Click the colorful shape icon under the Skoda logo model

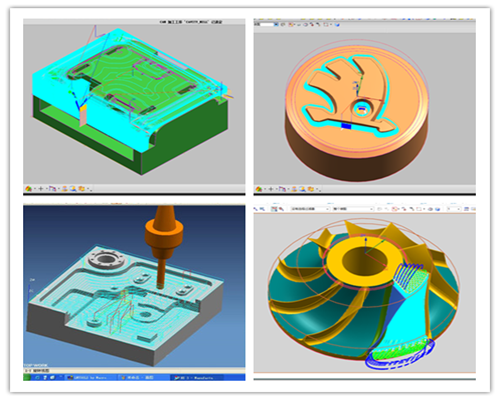coord(259,189)
